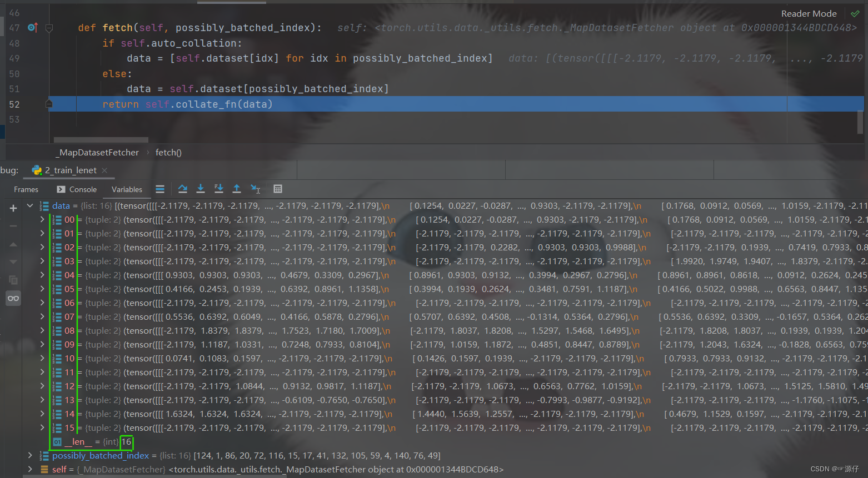
Task: Close the 2_train_lenet debug tab
Action: click(104, 170)
